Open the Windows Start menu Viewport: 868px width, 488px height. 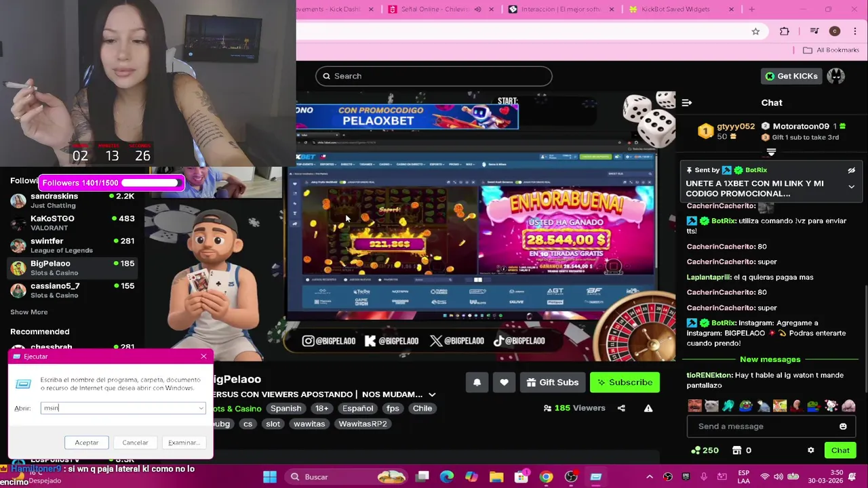[269, 476]
